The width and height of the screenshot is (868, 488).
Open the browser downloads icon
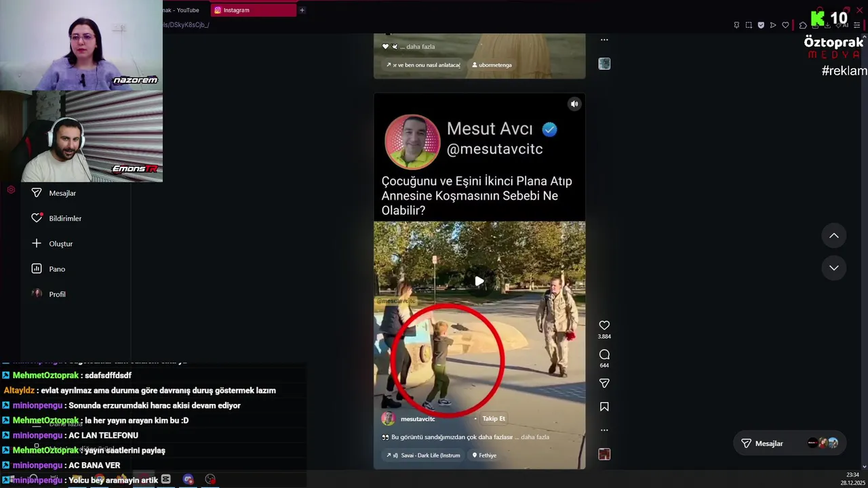pos(827,25)
